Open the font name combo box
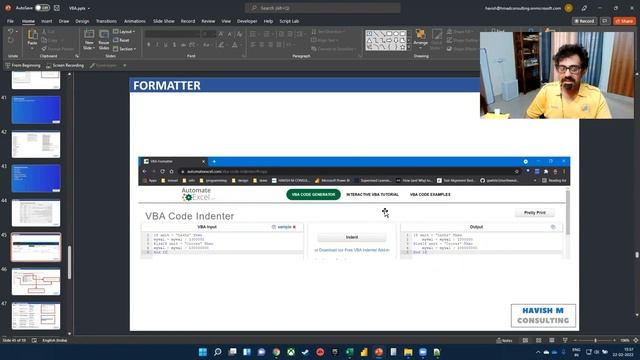 [x=173, y=34]
